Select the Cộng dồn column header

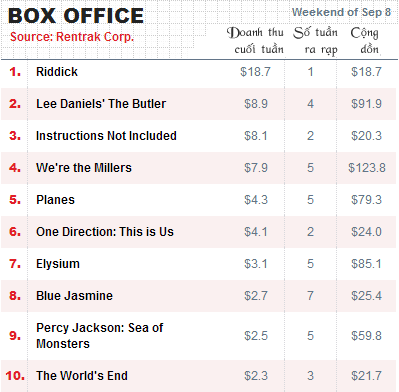(x=365, y=41)
